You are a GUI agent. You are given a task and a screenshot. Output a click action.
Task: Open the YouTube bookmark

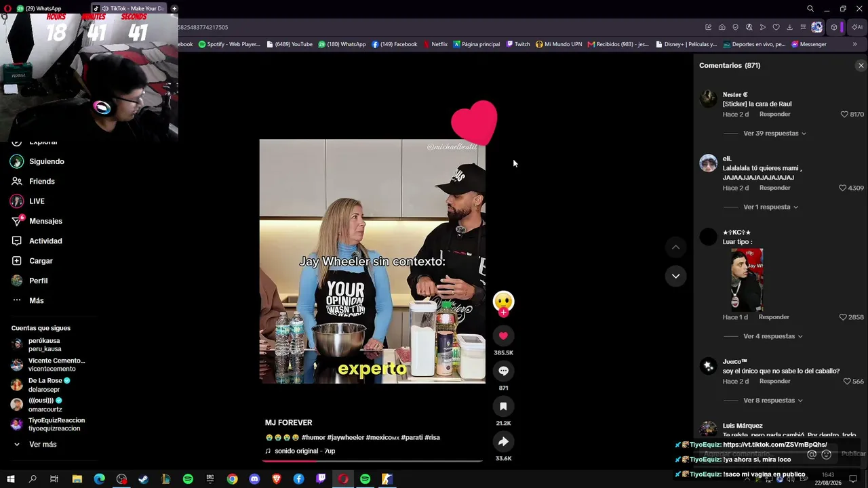tap(290, 45)
